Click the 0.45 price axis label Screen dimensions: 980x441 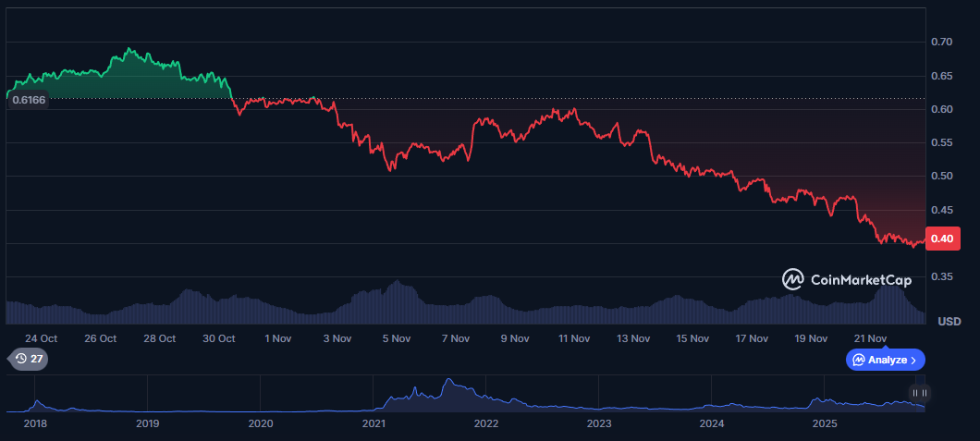pos(941,210)
